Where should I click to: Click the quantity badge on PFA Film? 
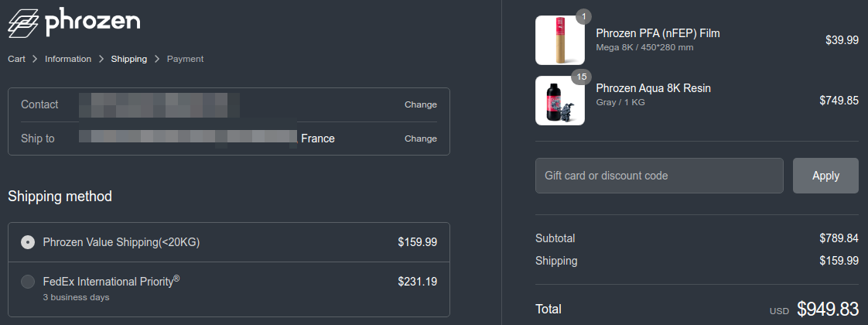pyautogui.click(x=583, y=16)
